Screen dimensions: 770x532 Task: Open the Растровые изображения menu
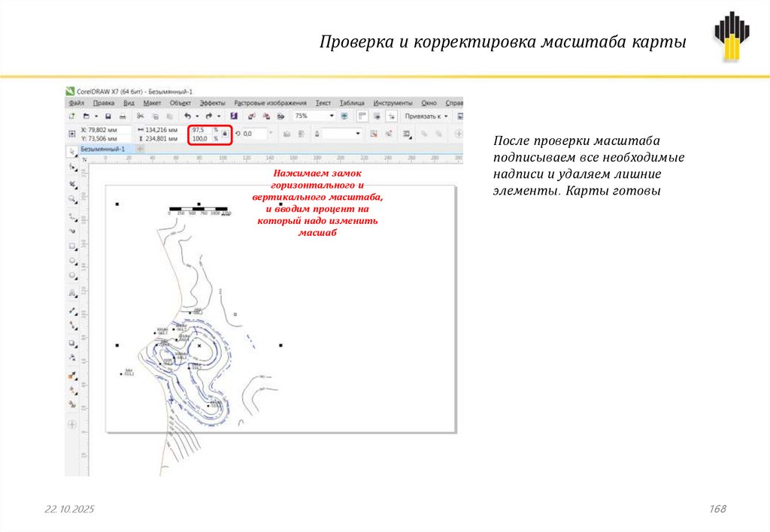click(270, 103)
